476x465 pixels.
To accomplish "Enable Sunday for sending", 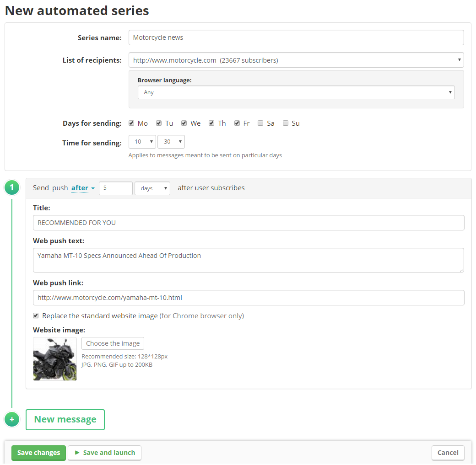I will [286, 123].
